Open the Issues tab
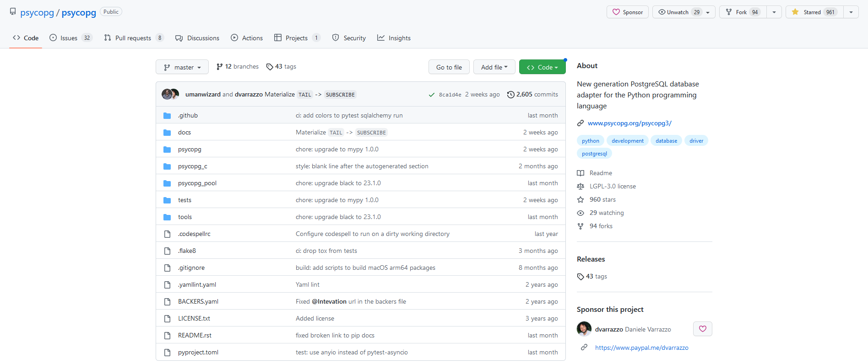 71,38
